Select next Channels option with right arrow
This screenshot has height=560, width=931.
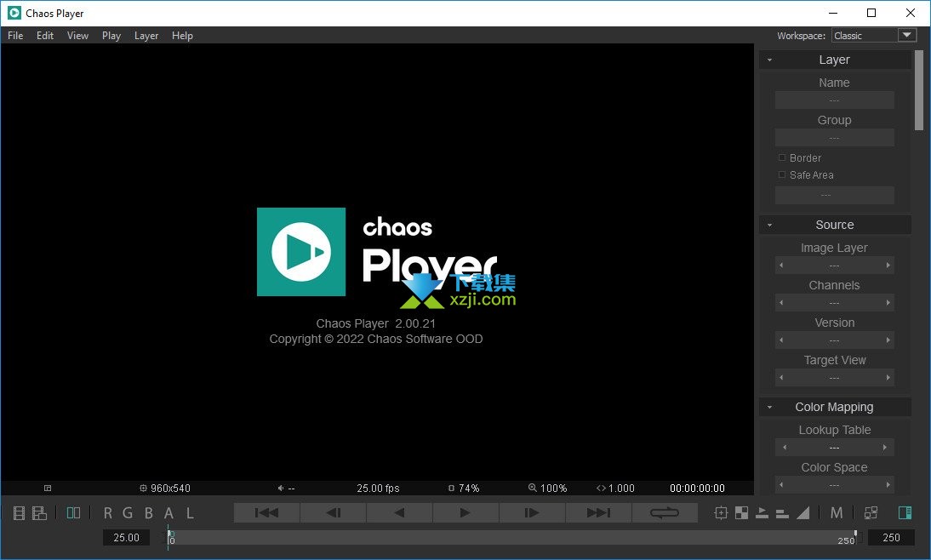coord(888,303)
